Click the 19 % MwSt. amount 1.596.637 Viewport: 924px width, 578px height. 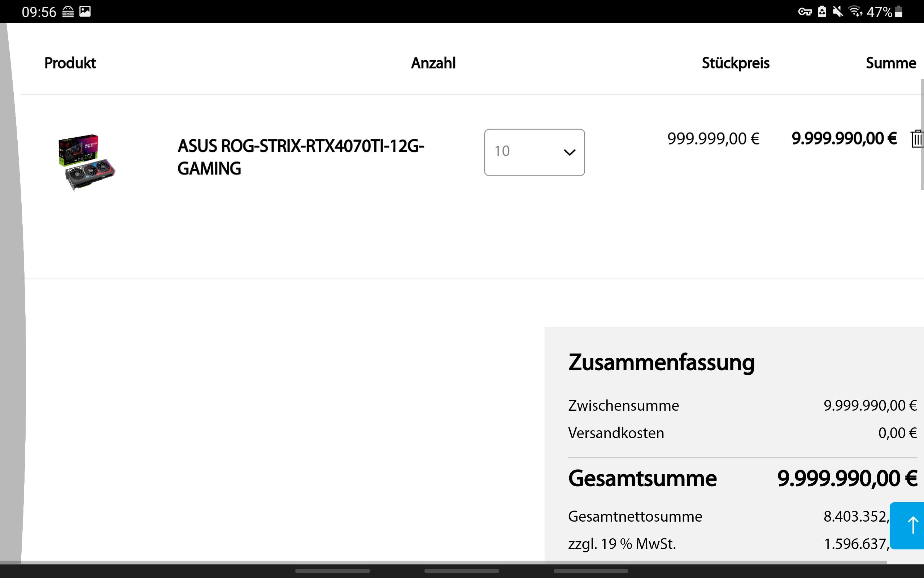coord(857,544)
